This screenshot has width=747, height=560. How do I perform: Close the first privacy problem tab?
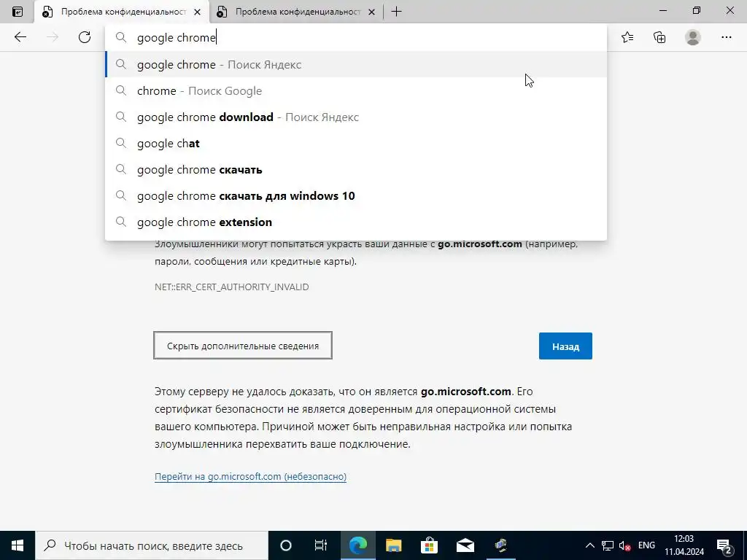(197, 12)
